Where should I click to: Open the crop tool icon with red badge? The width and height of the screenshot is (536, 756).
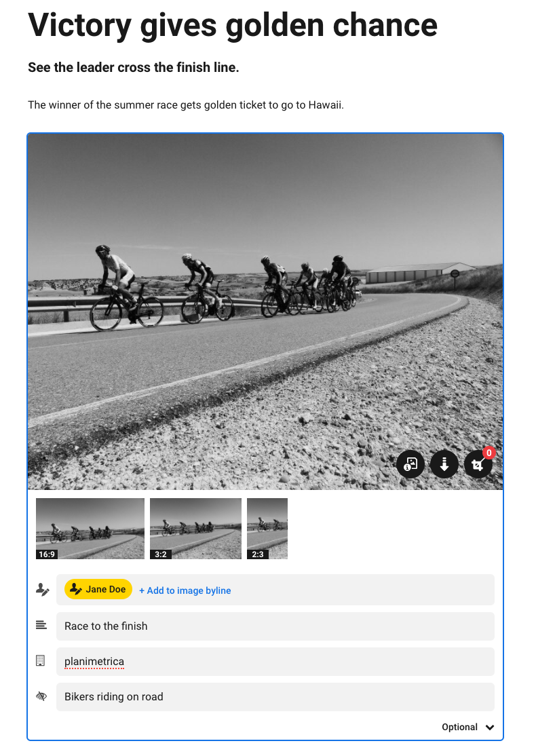pos(478,464)
